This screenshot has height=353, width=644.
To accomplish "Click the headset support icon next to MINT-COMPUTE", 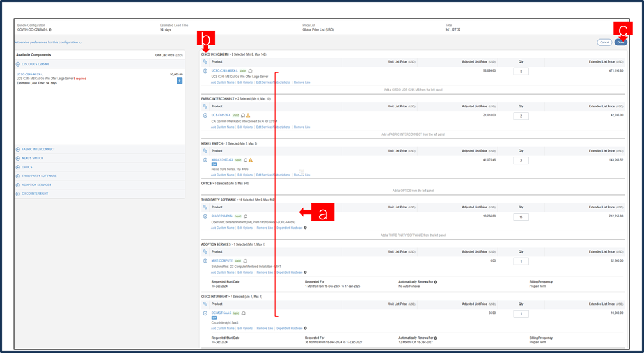I will [x=245, y=261].
